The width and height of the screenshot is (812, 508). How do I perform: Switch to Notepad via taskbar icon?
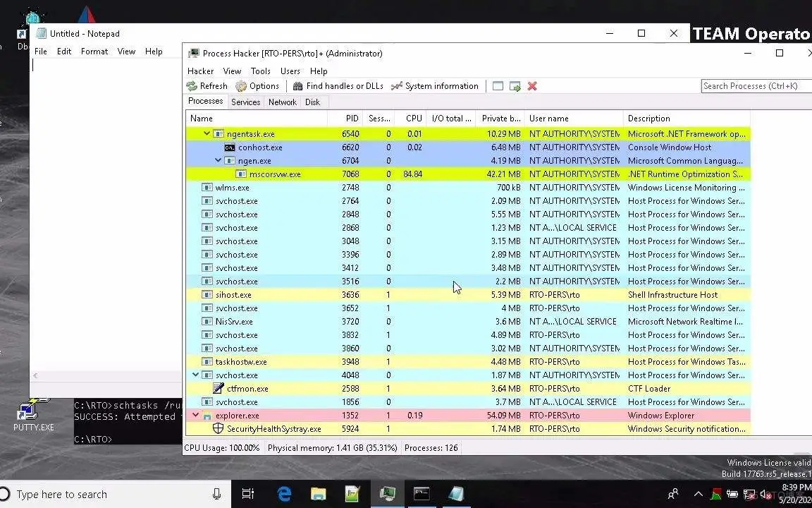456,494
